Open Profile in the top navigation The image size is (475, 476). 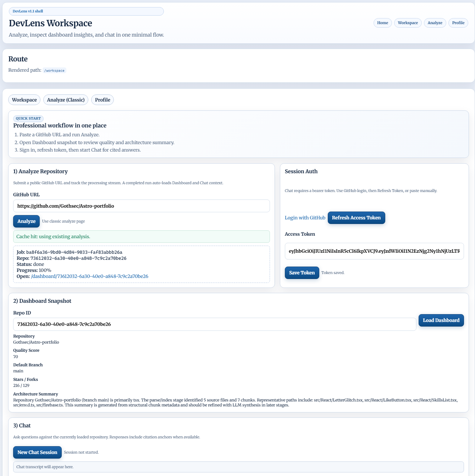point(458,23)
